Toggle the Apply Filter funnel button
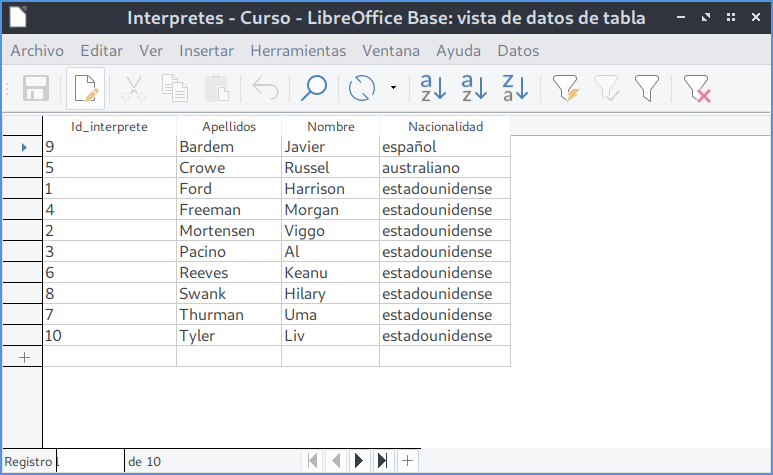This screenshot has height=475, width=773. 606,89
